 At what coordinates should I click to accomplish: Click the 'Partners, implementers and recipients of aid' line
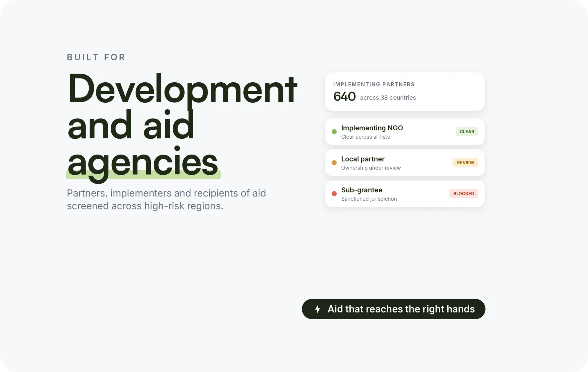click(x=166, y=193)
